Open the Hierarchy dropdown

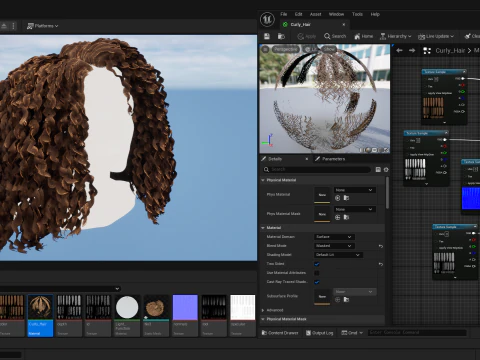(x=395, y=36)
